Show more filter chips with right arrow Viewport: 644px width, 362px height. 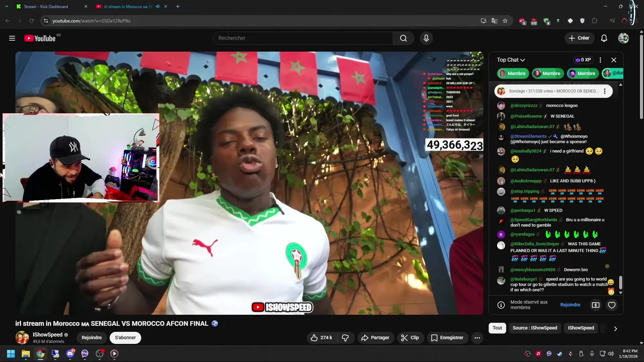point(615,328)
